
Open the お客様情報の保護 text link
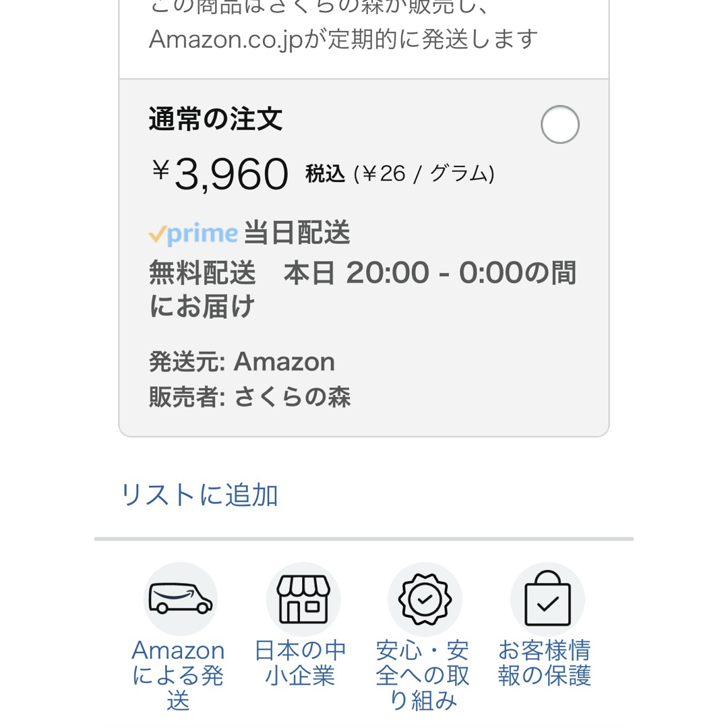(x=545, y=663)
